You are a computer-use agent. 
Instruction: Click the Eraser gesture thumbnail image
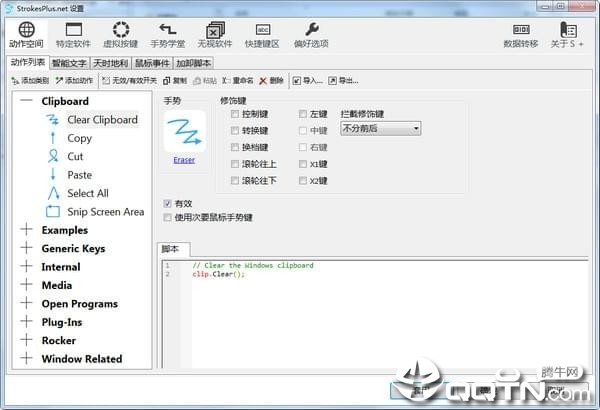coord(185,131)
